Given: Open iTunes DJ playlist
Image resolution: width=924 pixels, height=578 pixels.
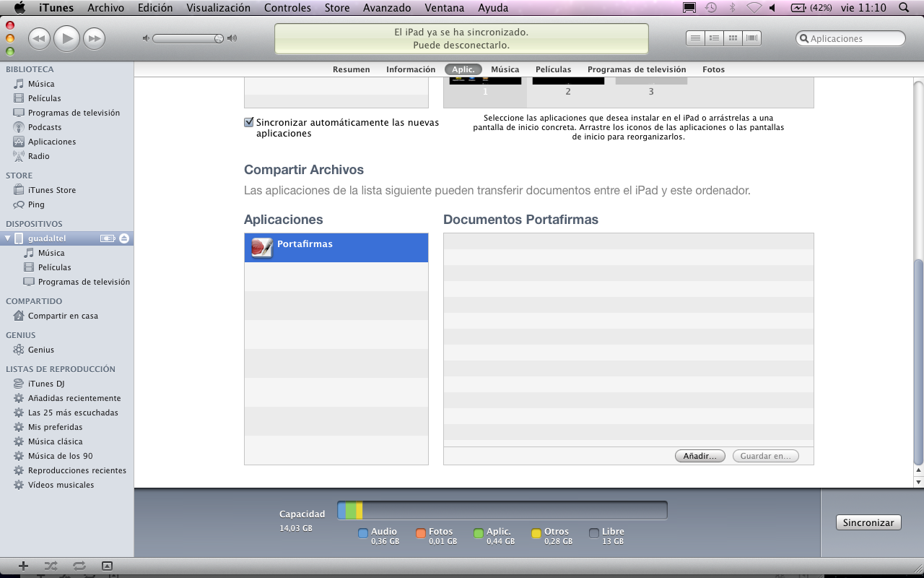Looking at the screenshot, I should pos(46,384).
